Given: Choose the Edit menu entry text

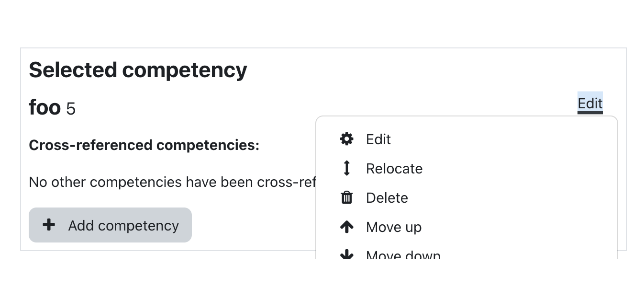Looking at the screenshot, I should point(378,139).
